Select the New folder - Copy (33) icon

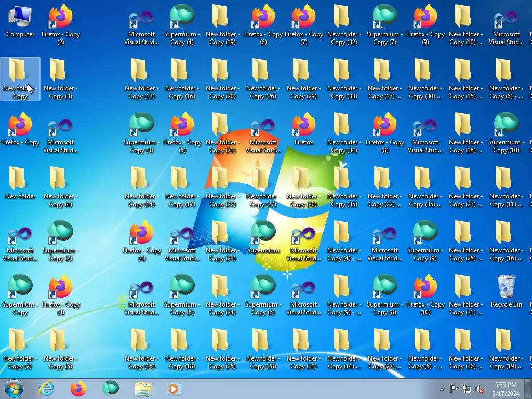(344, 79)
